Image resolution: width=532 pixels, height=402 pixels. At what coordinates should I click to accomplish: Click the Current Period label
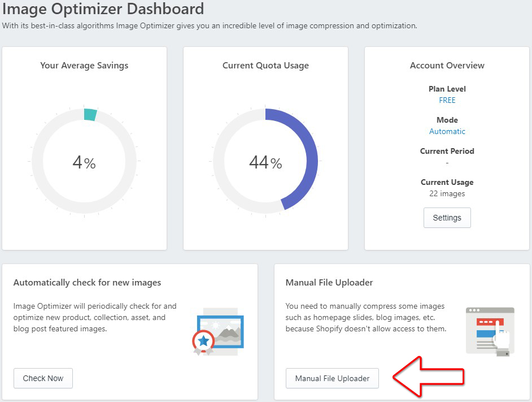pos(447,151)
